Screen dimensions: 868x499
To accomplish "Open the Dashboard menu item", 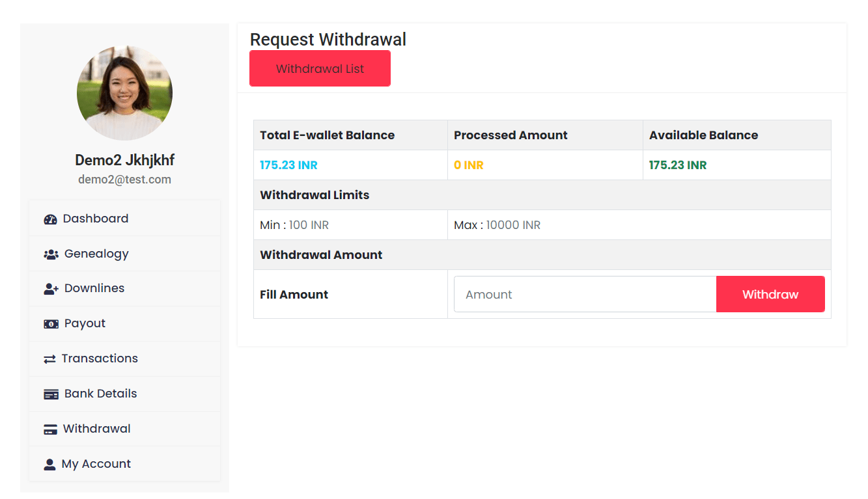I will click(96, 219).
